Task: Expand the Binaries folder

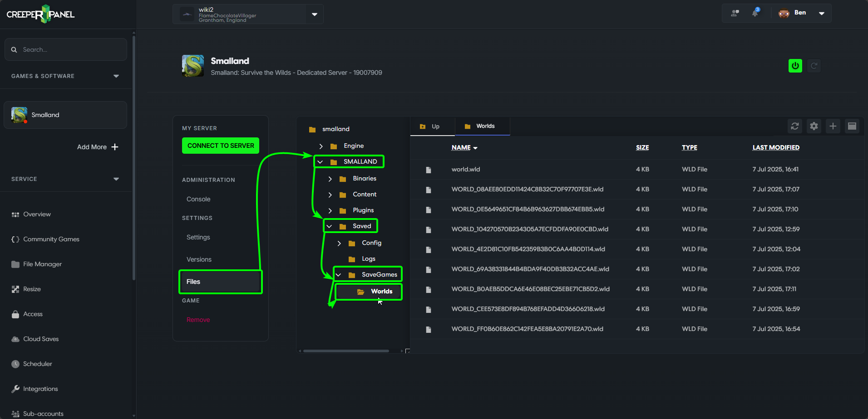Action: tap(330, 179)
